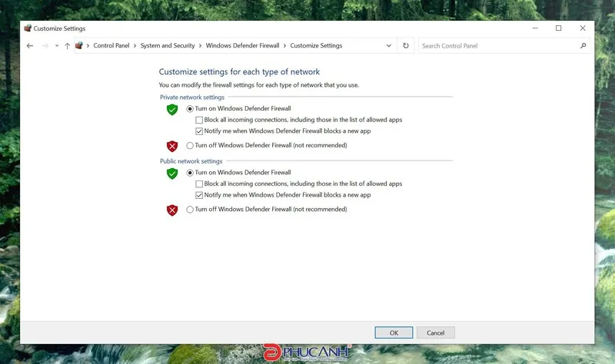Expand chevron after Windows Defender Firewall breadcrumb
Image resolution: width=615 pixels, height=364 pixels.
coord(284,46)
